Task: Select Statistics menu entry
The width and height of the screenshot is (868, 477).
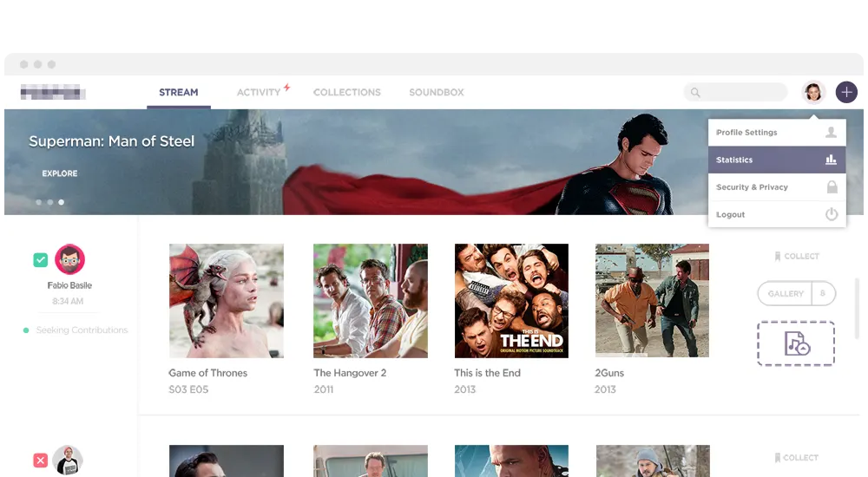Action: tap(777, 160)
